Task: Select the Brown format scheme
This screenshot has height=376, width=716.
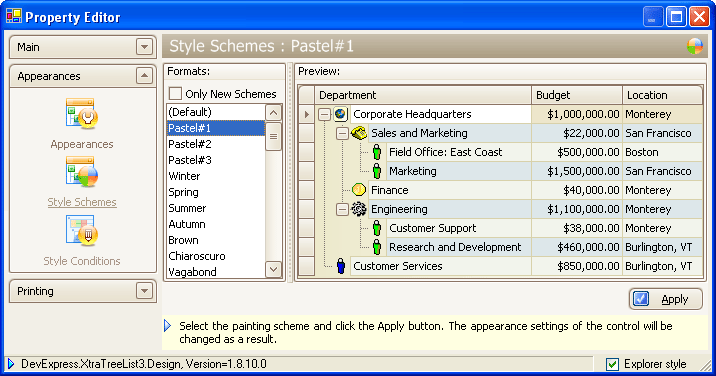Action: pyautogui.click(x=216, y=240)
